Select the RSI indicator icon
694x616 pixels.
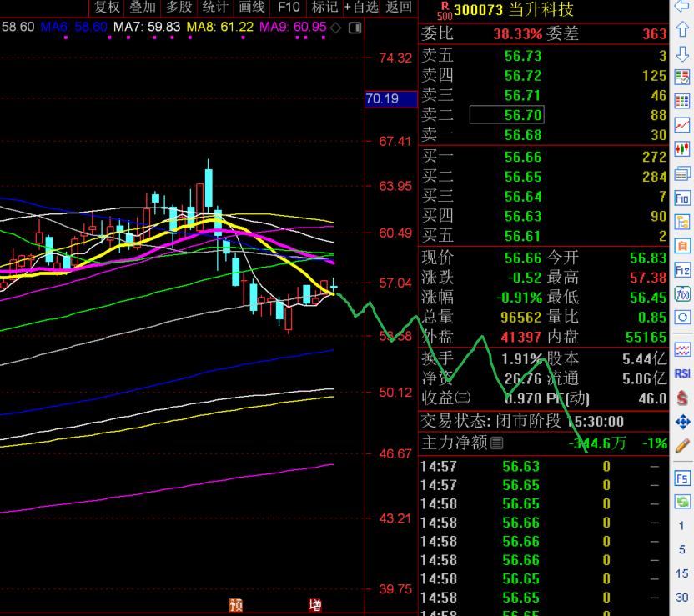pyautogui.click(x=682, y=373)
